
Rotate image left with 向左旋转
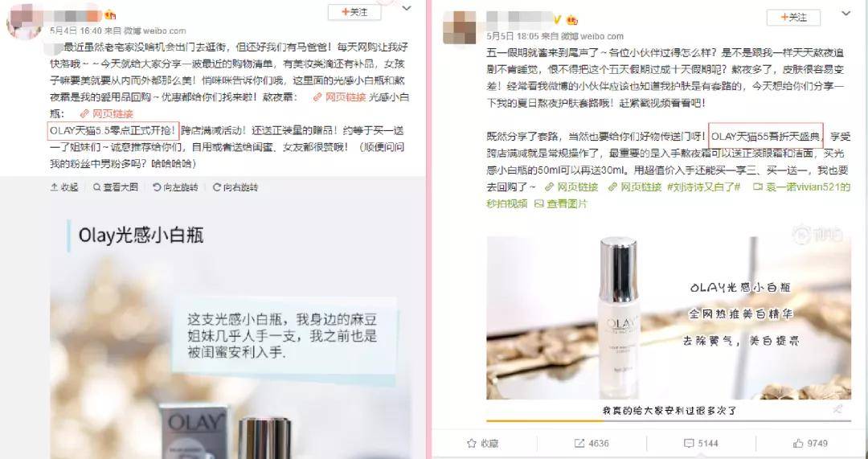[x=175, y=187]
